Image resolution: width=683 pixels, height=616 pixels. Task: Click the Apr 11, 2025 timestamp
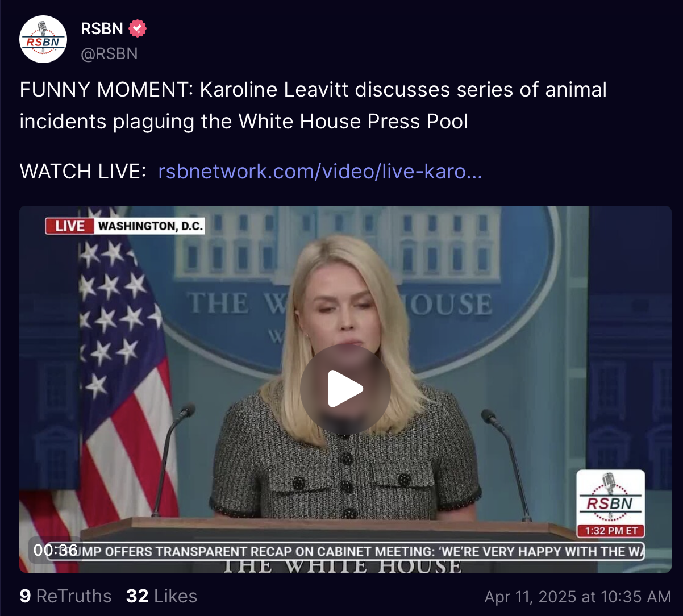(577, 597)
